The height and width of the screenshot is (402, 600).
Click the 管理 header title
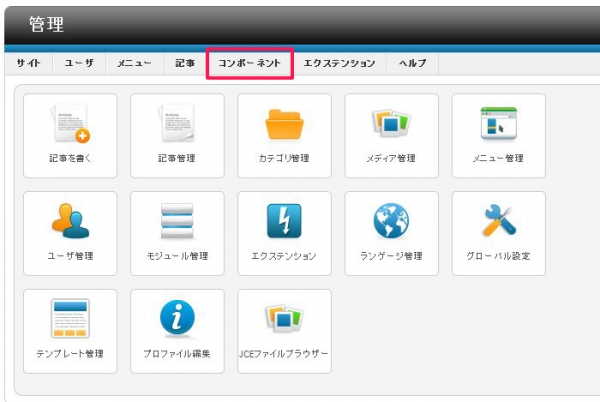46,24
